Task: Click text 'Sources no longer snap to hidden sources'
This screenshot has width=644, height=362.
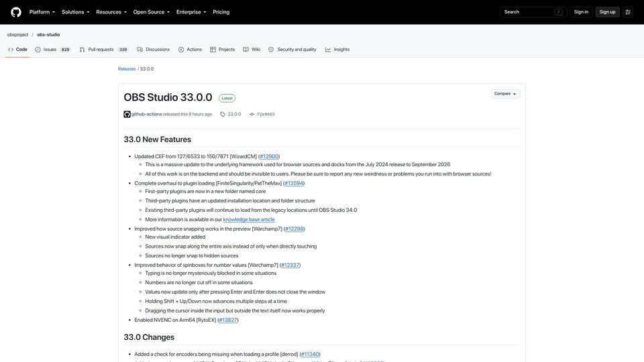Action: click(191, 255)
